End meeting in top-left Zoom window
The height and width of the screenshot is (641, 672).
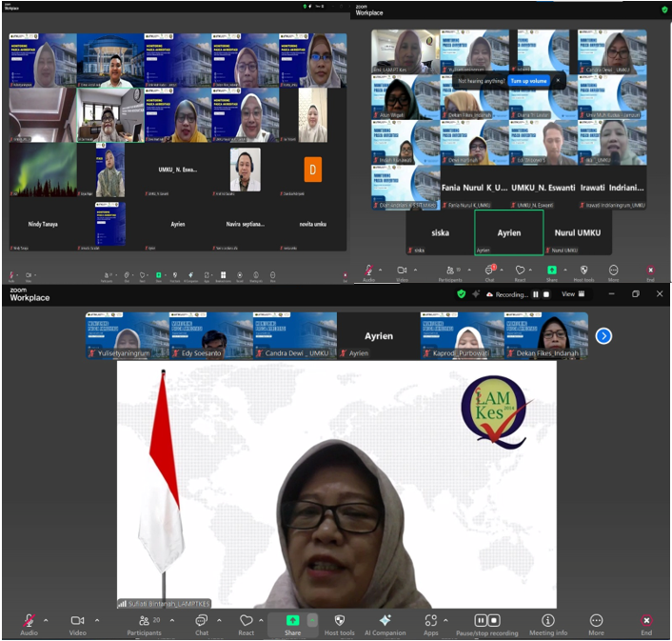345,276
